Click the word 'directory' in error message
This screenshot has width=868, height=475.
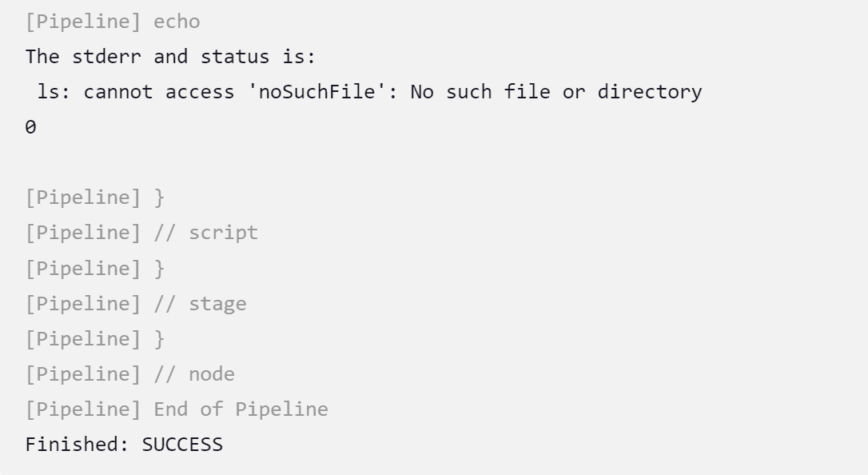649,92
